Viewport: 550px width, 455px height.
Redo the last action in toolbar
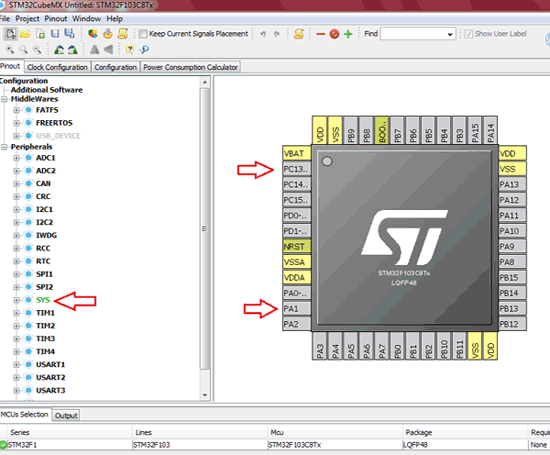coord(277,34)
